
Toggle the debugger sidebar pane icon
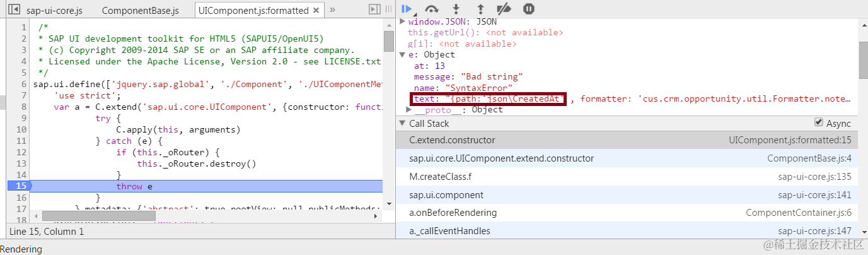(x=374, y=9)
